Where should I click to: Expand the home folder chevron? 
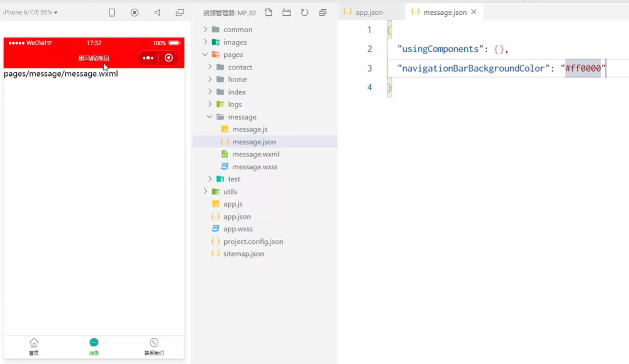click(210, 79)
